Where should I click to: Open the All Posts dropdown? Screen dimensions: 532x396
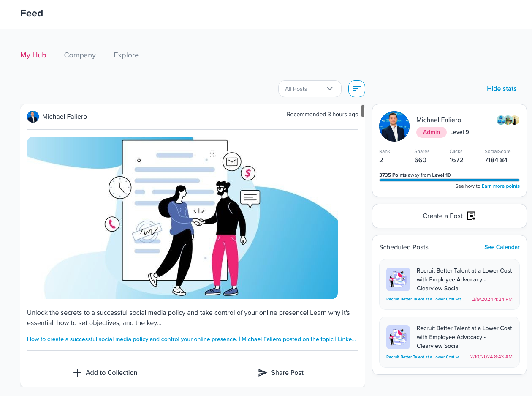tap(310, 89)
